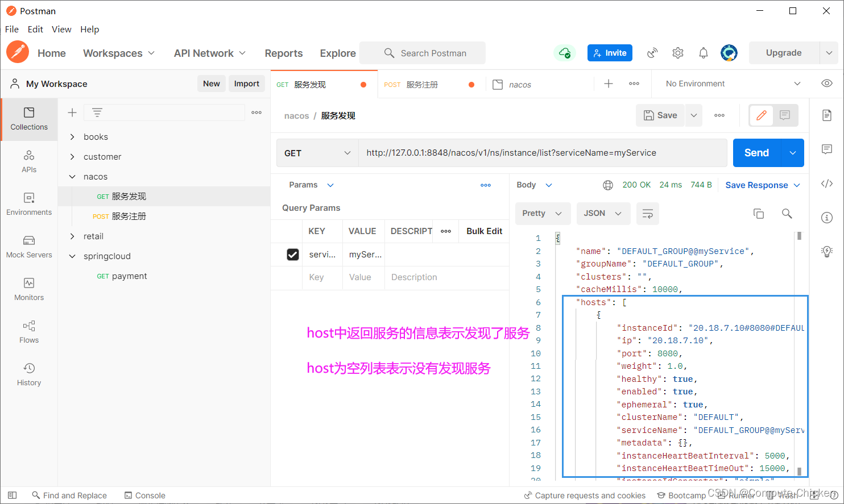This screenshot has height=504, width=844.
Task: Uncheck the serviceName query param checkbox
Action: click(x=293, y=255)
